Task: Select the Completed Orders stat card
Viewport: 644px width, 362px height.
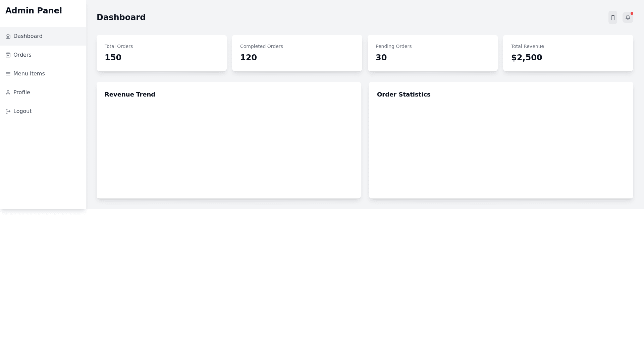Action: 297,53
